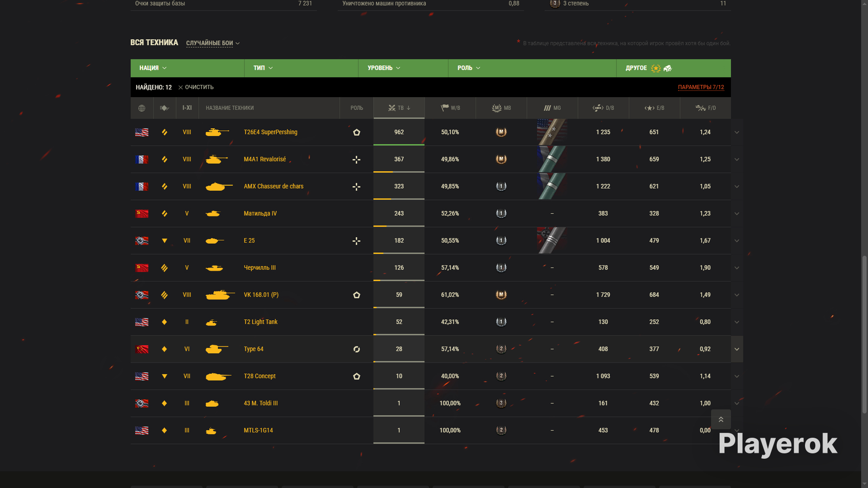
Task: Sort by the W/B win rate header
Action: pos(450,108)
